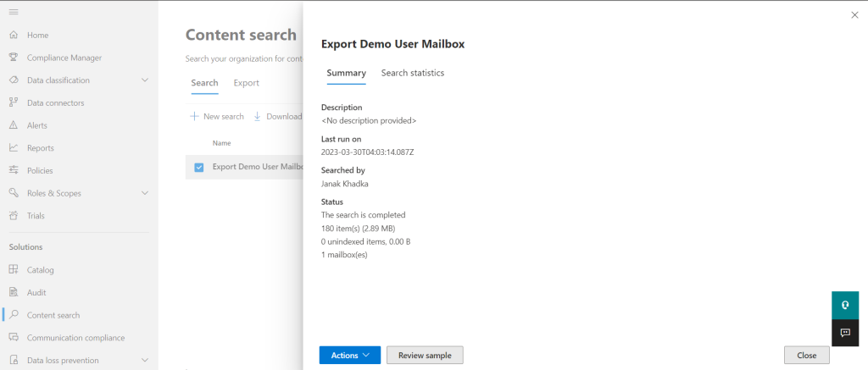Expand the Data loss prevention chevron
Viewport: 868px width, 370px height.
[145, 360]
